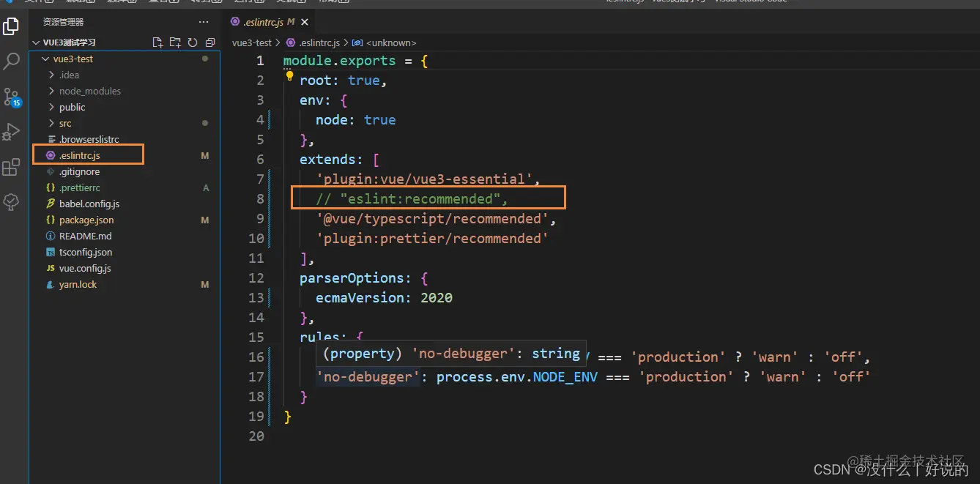Open tsconfig.json from file tree

[86, 252]
